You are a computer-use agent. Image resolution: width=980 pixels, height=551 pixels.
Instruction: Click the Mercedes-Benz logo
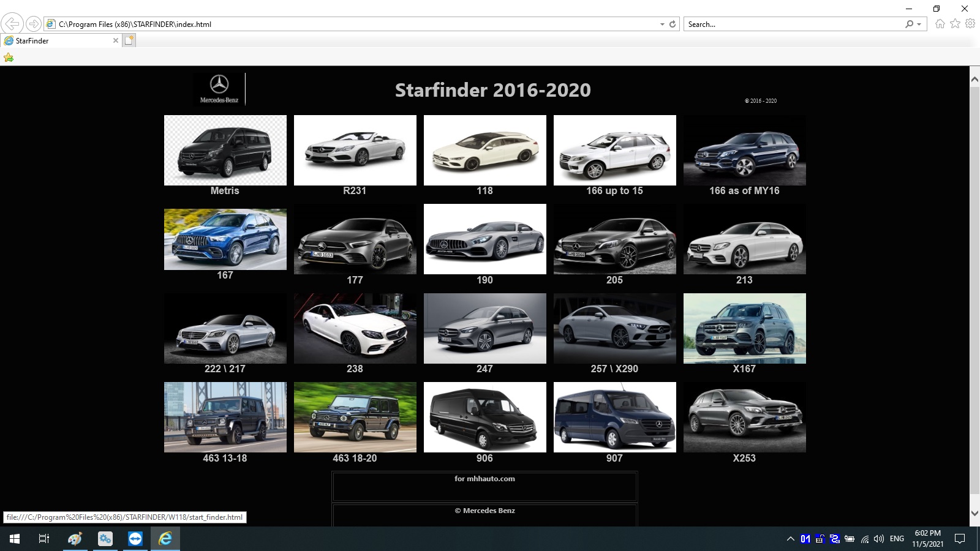pos(219,89)
